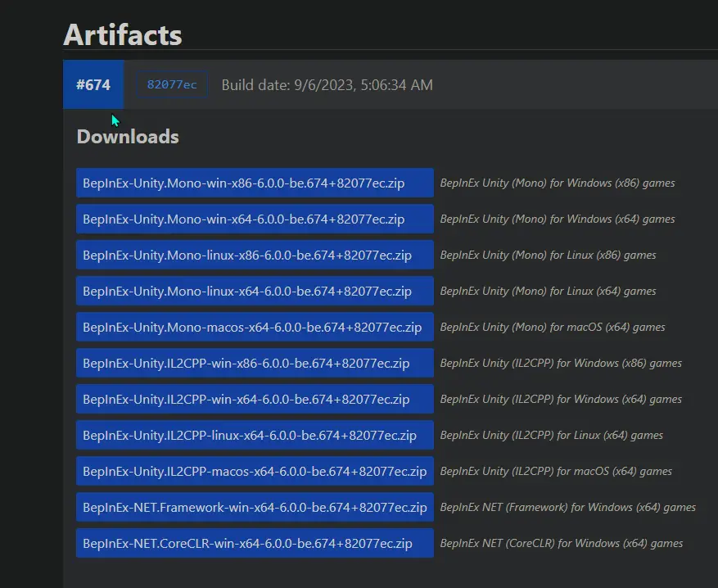Click description 'BepInEx Unity (Mono) for Windows (x86) games'
This screenshot has height=588, width=718.
click(x=558, y=183)
